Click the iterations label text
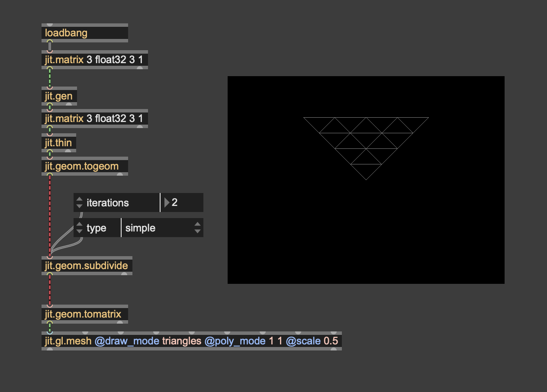 [x=108, y=202]
